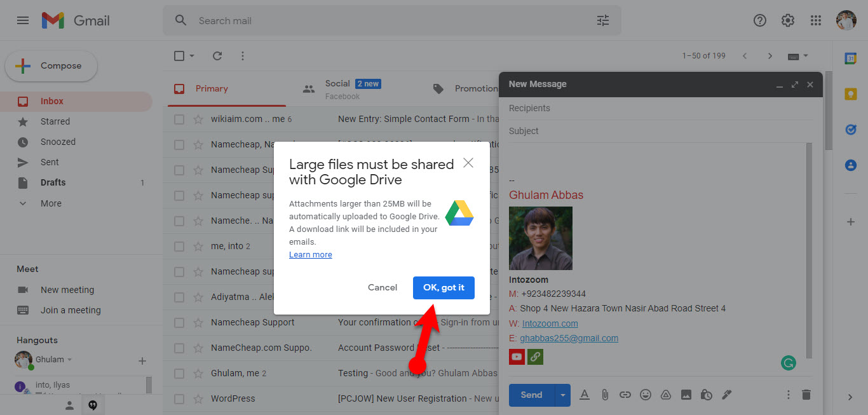Select the WordPress message checkbox
Screen dimensions: 868x415
tap(179, 398)
